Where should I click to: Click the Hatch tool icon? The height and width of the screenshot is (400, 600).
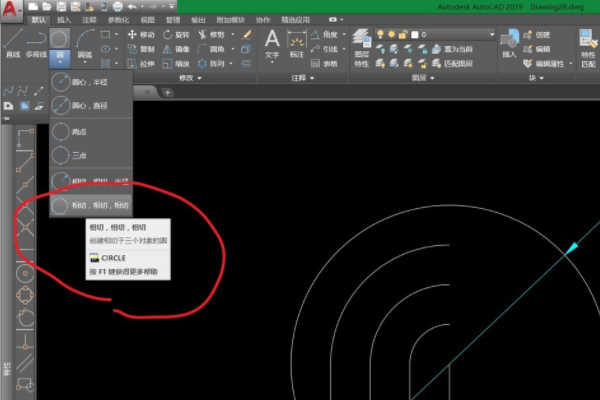coord(105,63)
